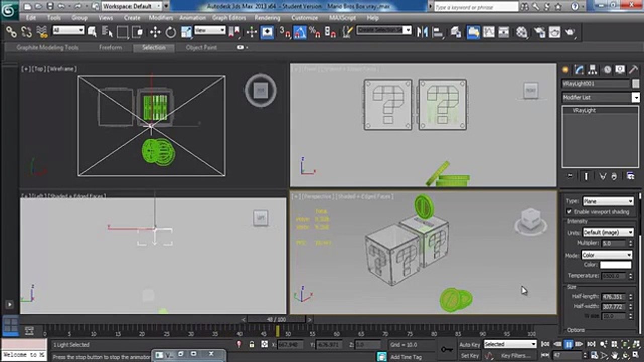Screen dimensions: 644x362
Task: Toggle the Set Key mode
Action: click(470, 356)
